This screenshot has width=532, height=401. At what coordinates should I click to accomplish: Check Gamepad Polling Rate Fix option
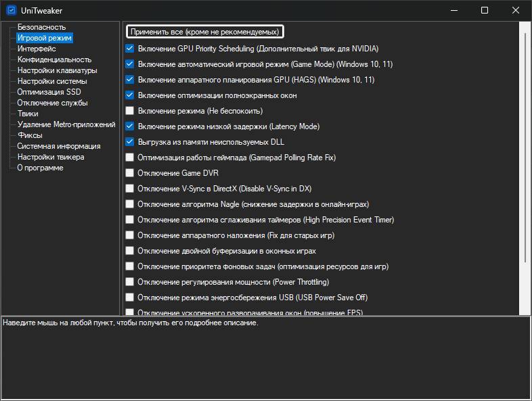pyautogui.click(x=129, y=158)
